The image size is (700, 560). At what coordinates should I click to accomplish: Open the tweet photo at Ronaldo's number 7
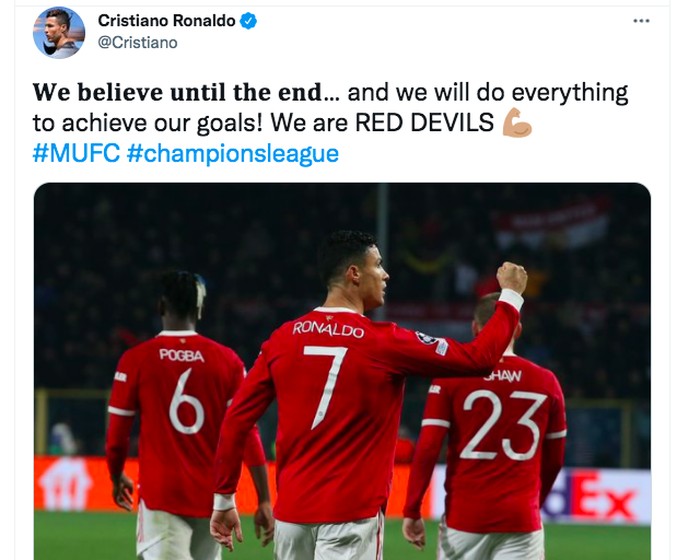(326, 386)
